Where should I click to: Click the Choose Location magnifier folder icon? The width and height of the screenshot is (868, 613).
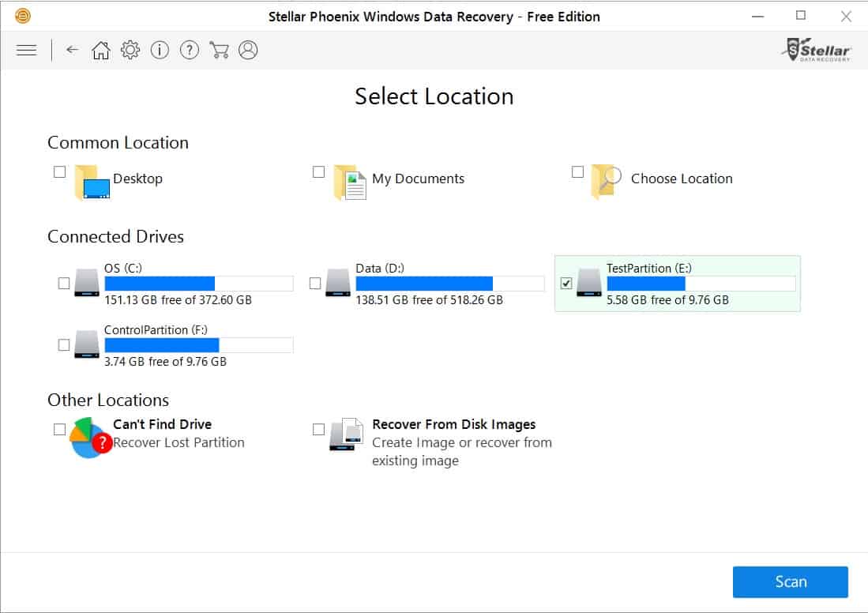(606, 181)
